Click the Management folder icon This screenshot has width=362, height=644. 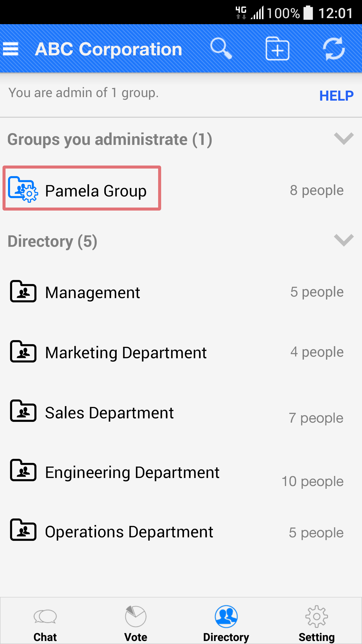coord(23,292)
